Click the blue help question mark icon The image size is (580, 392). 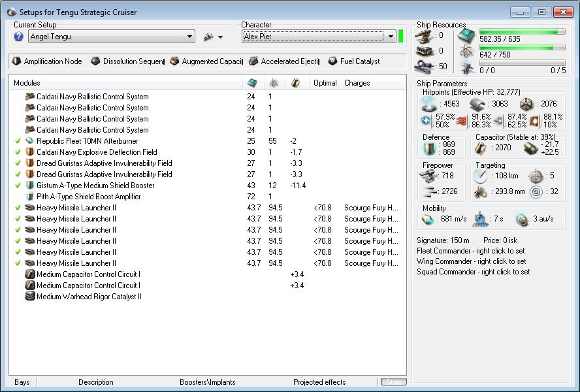click(18, 37)
